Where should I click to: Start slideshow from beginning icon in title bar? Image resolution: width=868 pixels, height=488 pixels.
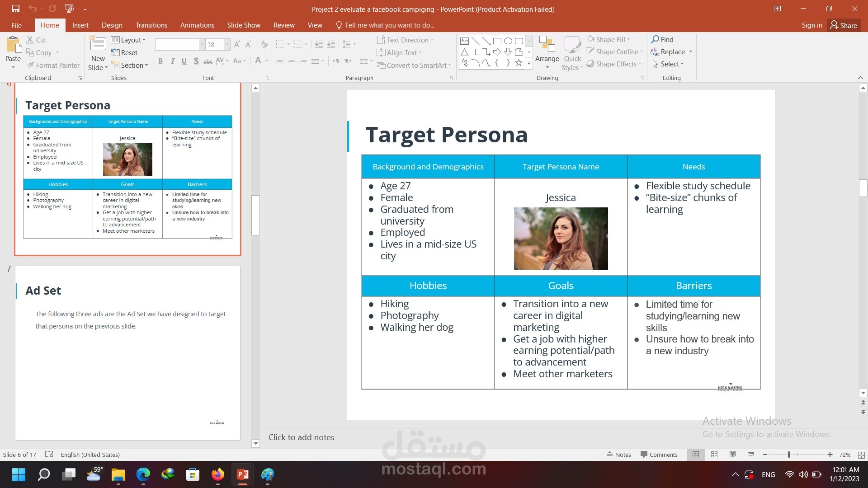coord(69,9)
